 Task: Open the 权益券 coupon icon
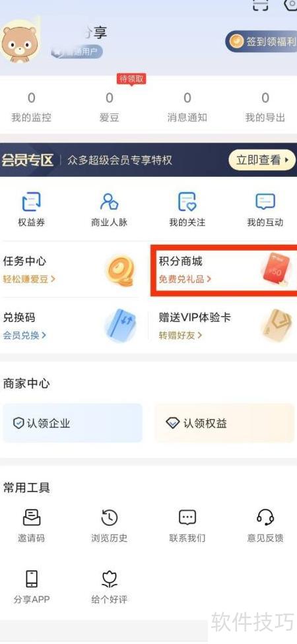[31, 202]
